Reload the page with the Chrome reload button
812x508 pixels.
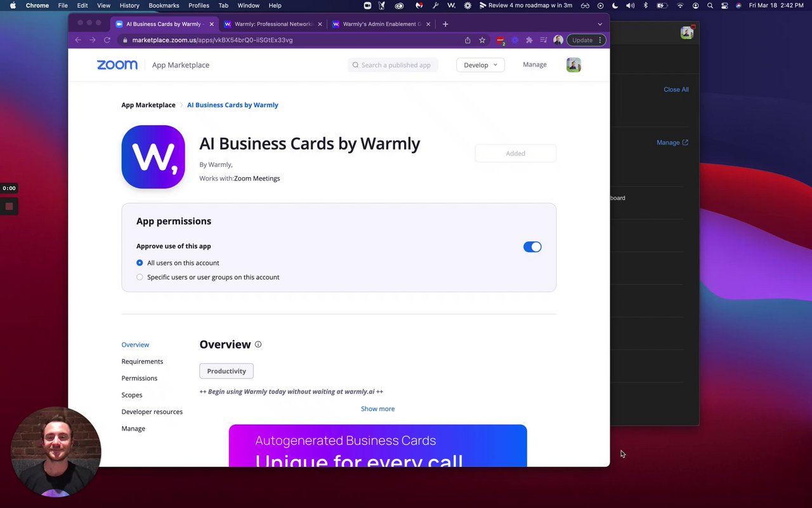click(x=107, y=40)
